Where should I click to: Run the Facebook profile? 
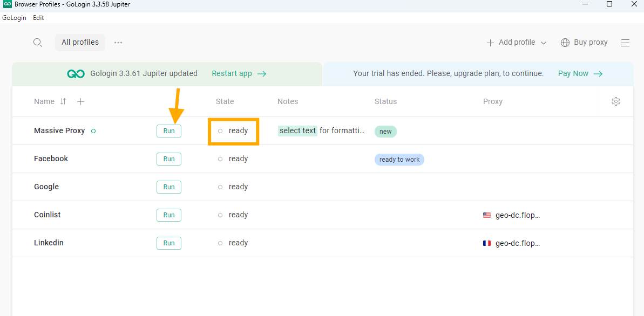[169, 159]
